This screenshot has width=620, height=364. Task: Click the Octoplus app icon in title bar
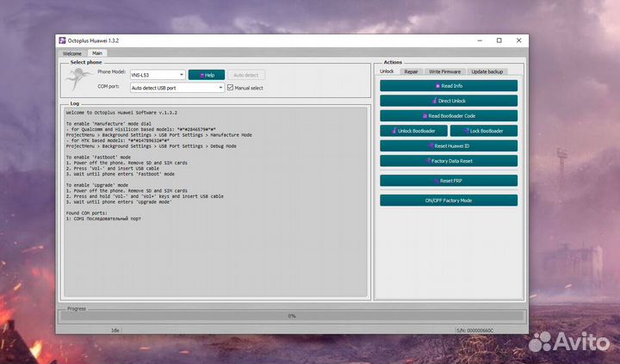62,40
